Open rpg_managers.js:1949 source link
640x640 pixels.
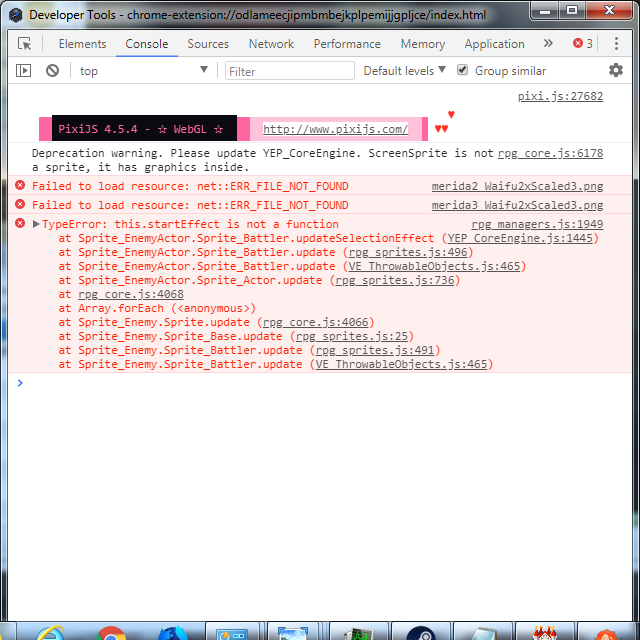(x=538, y=224)
